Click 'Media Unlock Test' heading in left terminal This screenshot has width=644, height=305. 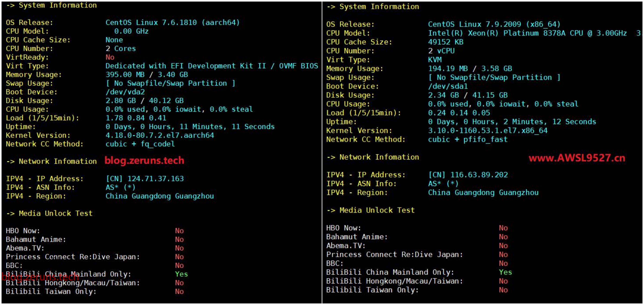(55, 213)
